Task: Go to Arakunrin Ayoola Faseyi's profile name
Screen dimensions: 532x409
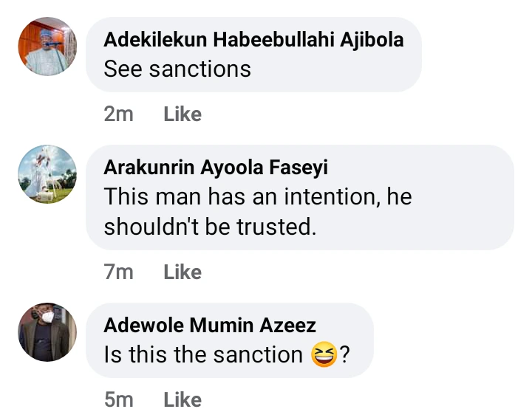Action: [x=216, y=168]
